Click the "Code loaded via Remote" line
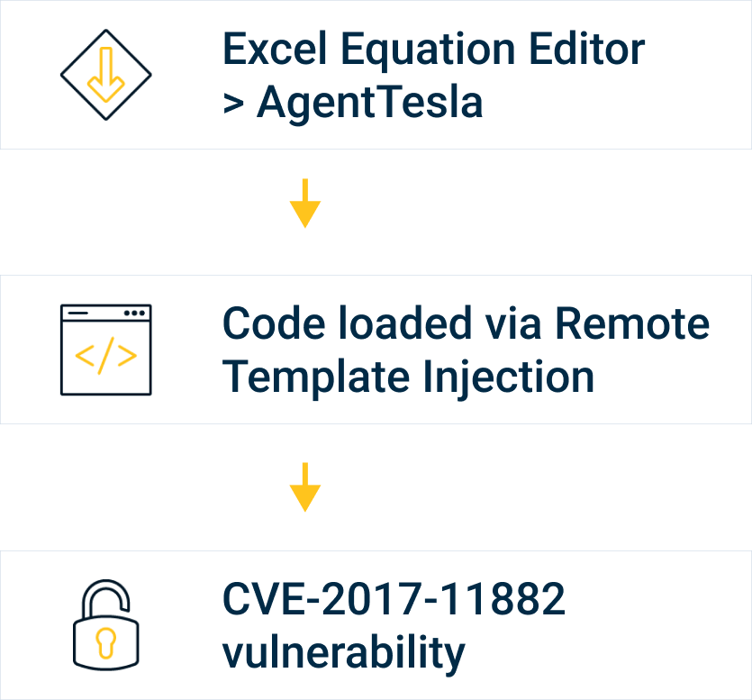The image size is (752, 700). point(466,323)
